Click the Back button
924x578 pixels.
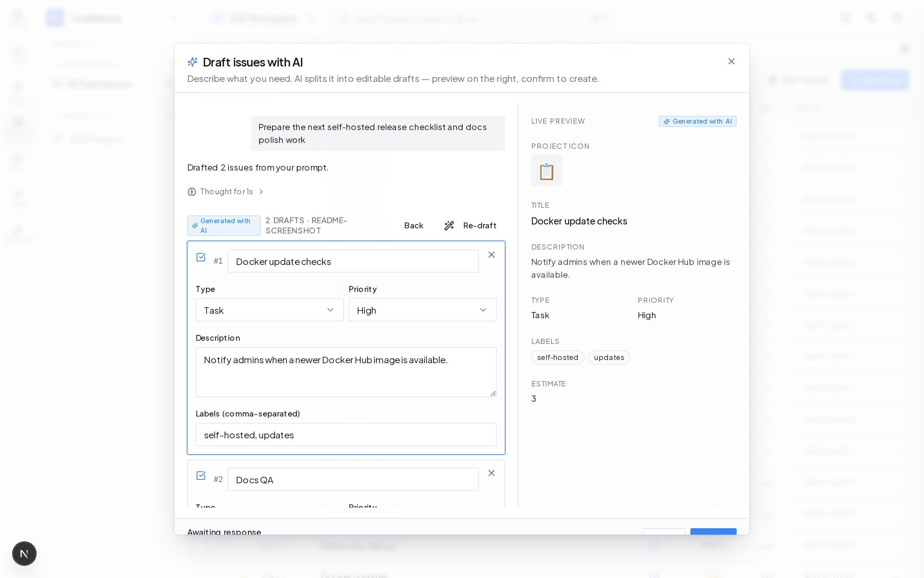click(414, 225)
